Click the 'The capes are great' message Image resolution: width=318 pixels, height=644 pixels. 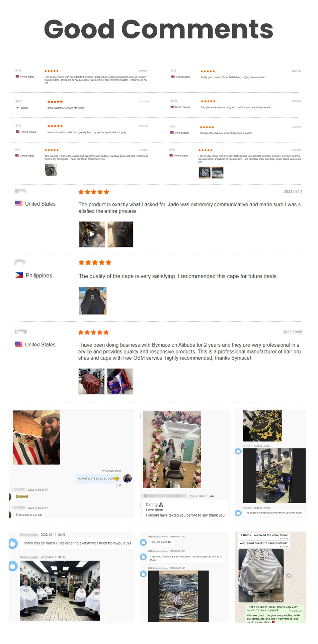tap(29, 515)
